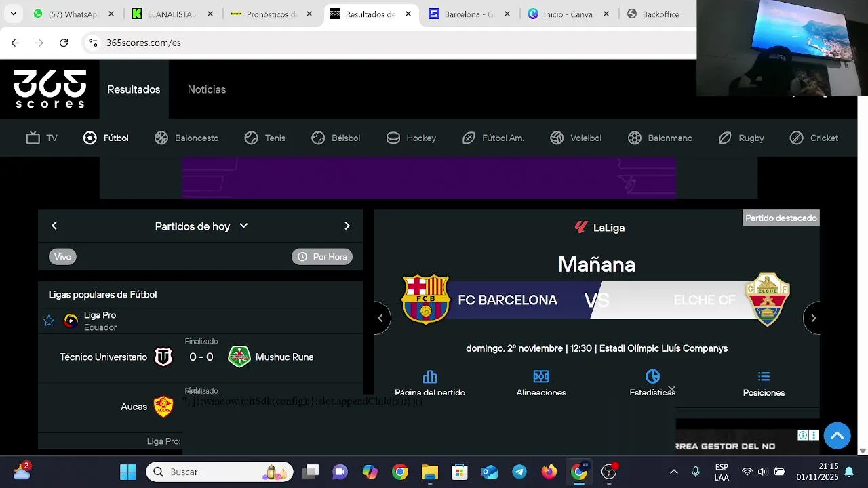
Task: Select the Hockey sport
Action: tap(411, 138)
